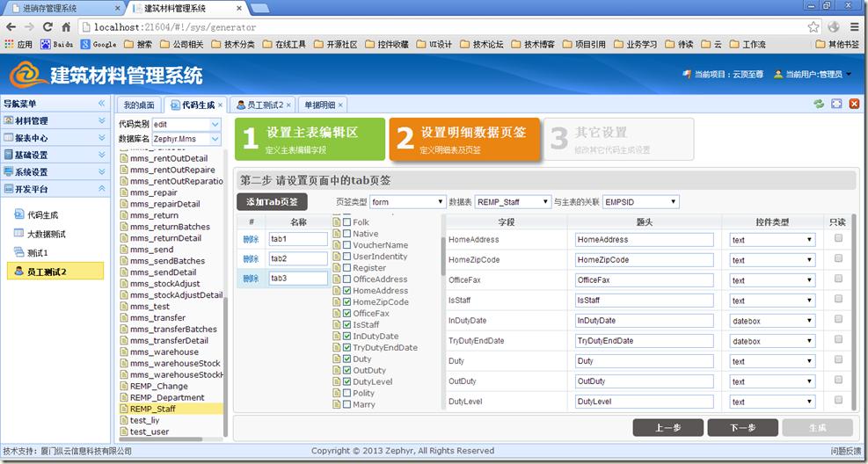Check the Folk field checkbox

coord(346,222)
